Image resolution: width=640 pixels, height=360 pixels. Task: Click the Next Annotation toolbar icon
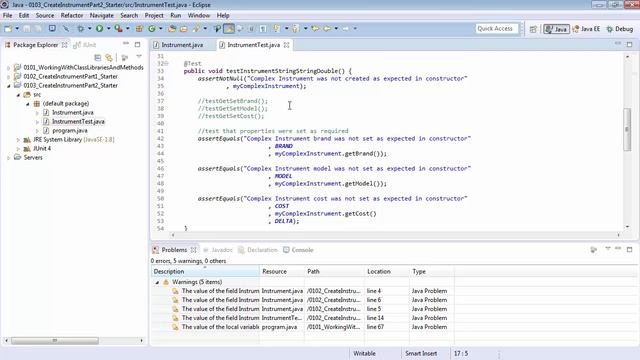tap(277, 29)
